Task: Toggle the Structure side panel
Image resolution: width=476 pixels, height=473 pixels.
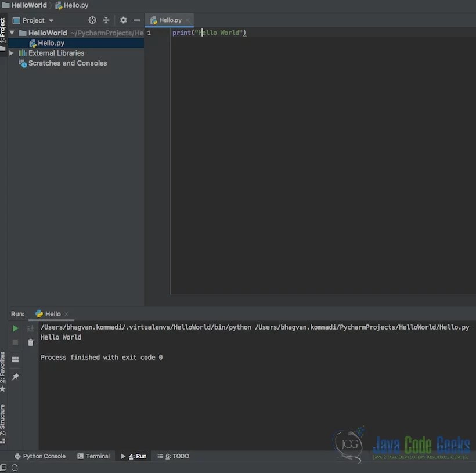Action: (5, 424)
